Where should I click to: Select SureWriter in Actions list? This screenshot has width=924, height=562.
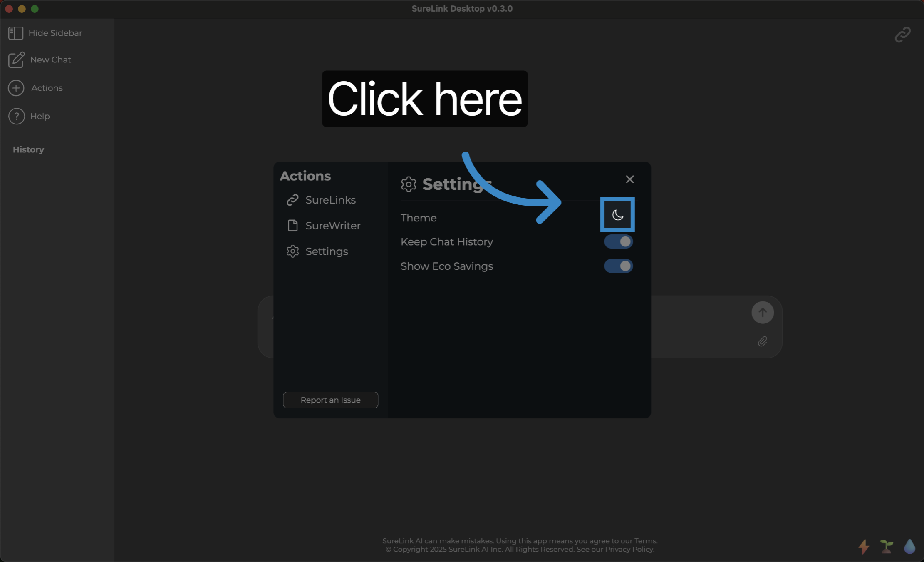324,226
